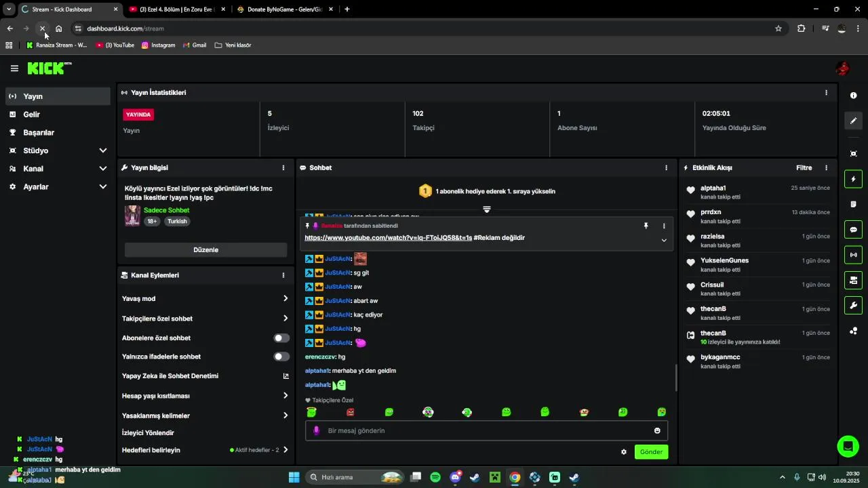This screenshot has width=868, height=488.
Task: Open browser extensions puzzle icon
Action: (802, 28)
